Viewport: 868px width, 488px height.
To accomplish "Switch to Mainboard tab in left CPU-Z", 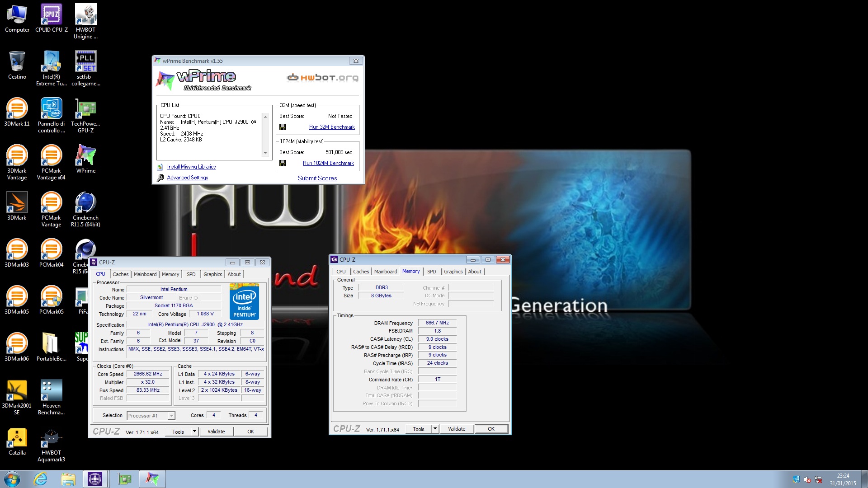I will point(145,274).
